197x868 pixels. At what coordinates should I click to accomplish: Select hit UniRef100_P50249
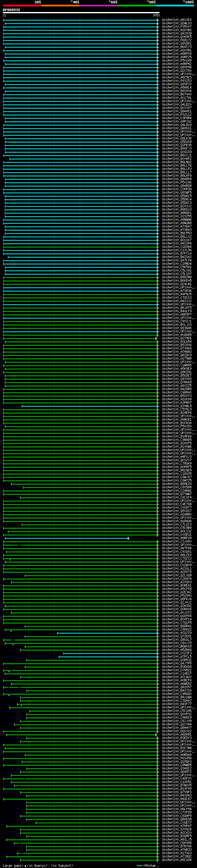click(x=176, y=61)
